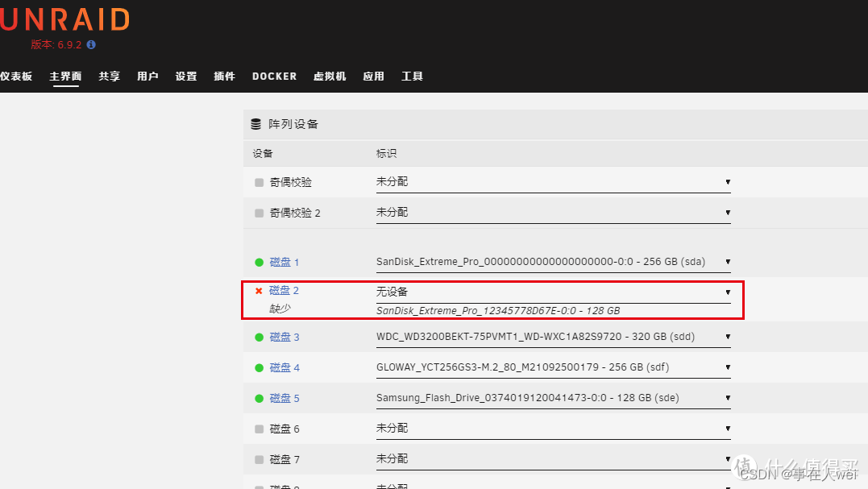Click green status dot for 磁盘 3
868x489 pixels.
[x=259, y=338]
